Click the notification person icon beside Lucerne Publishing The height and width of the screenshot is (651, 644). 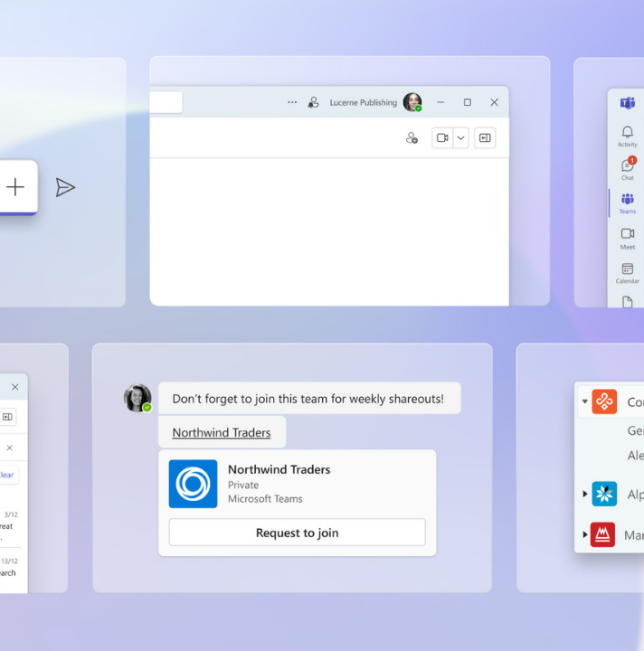314,102
